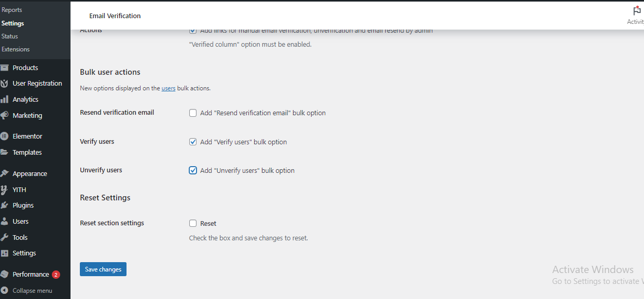Click the Plugins plug icon
The height and width of the screenshot is (299, 644).
click(5, 205)
